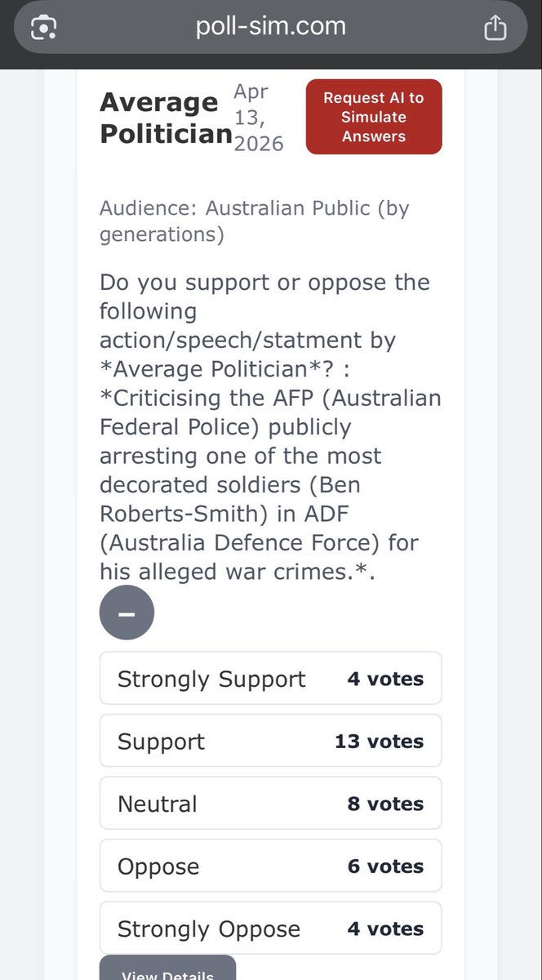Tap the Audience: Australian Public line
Image resolution: width=542 pixels, height=980 pixels.
tap(255, 221)
